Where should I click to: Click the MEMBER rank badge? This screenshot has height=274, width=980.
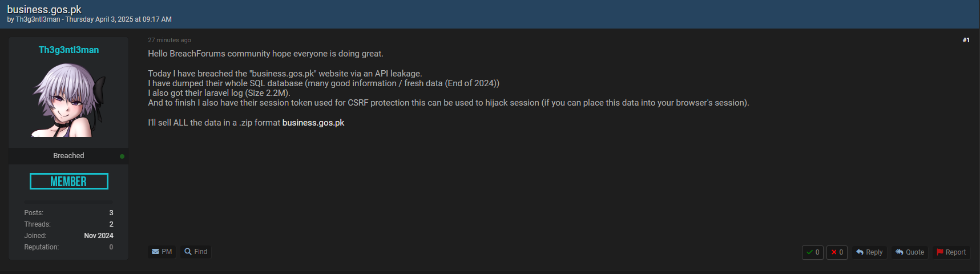(x=68, y=182)
